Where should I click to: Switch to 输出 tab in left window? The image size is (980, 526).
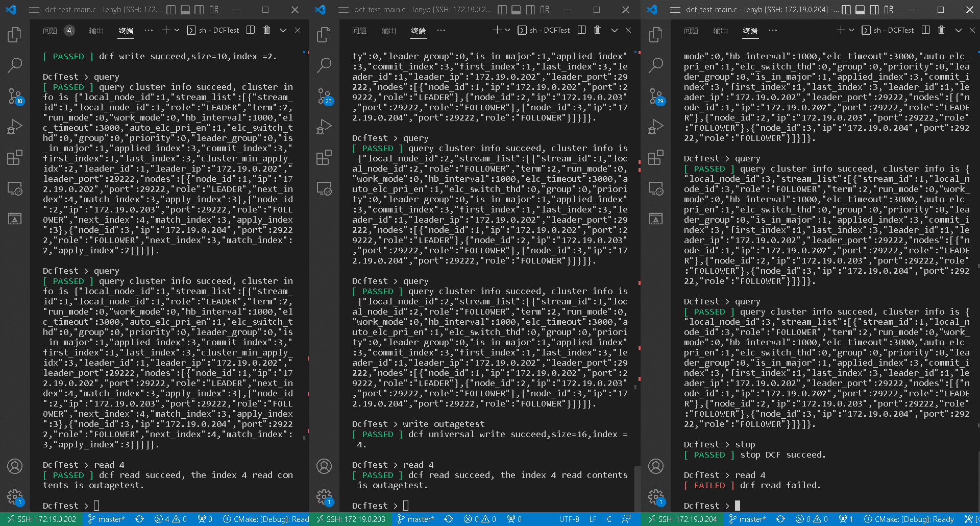(x=96, y=31)
